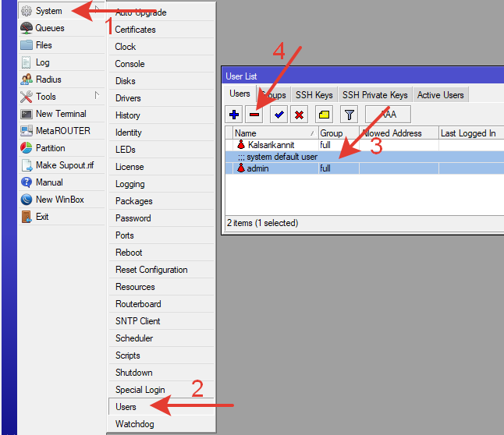This screenshot has height=435, width=504.
Task: Switch to the SSH Keys tab
Action: click(314, 95)
